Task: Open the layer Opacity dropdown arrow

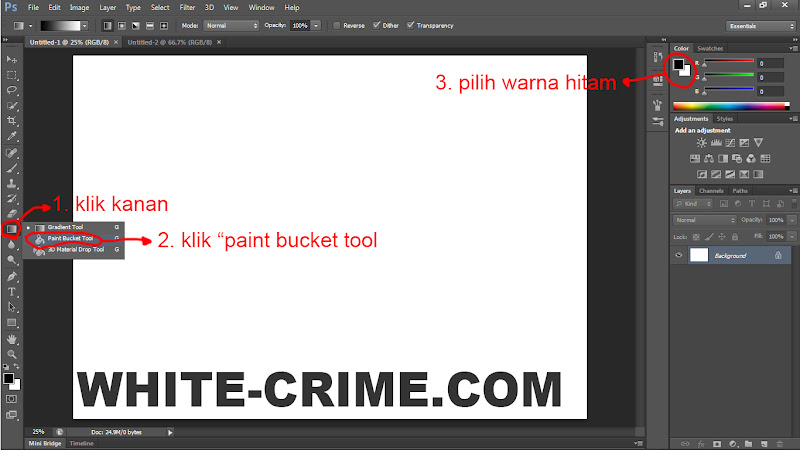Action: click(792, 220)
